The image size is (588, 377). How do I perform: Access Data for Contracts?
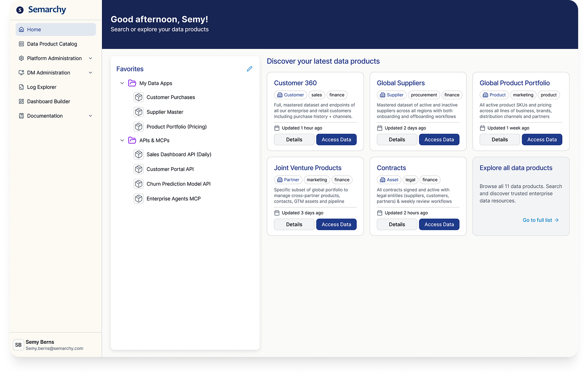[439, 224]
